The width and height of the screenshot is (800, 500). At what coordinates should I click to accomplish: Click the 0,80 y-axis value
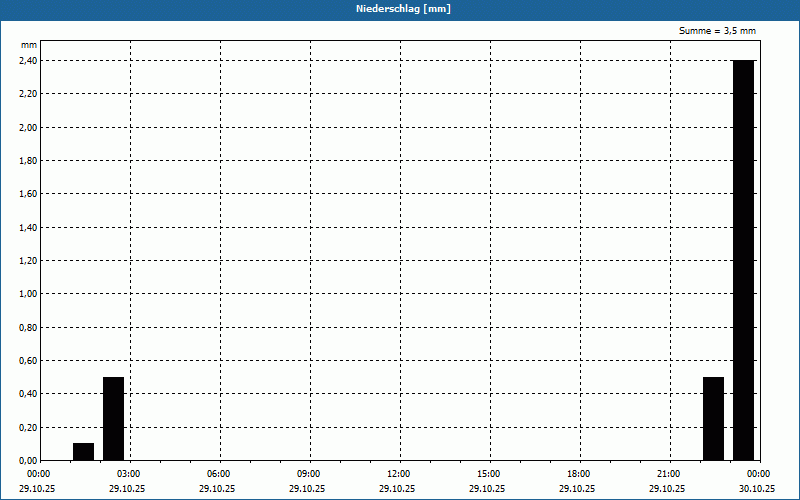(x=28, y=328)
